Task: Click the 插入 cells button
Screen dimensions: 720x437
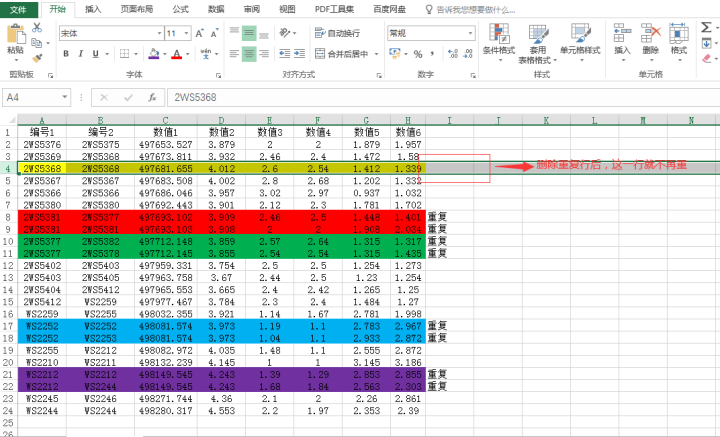Action: (x=622, y=42)
